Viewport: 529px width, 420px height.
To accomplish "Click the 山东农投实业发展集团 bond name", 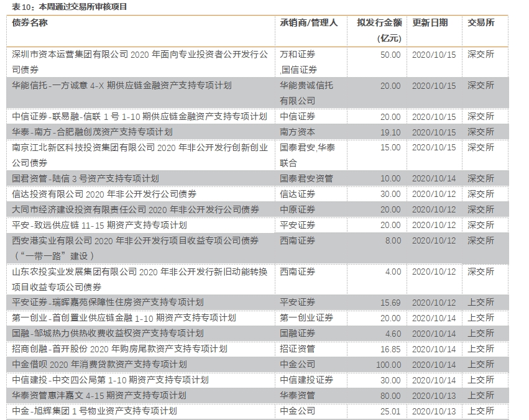I will [x=140, y=279].
